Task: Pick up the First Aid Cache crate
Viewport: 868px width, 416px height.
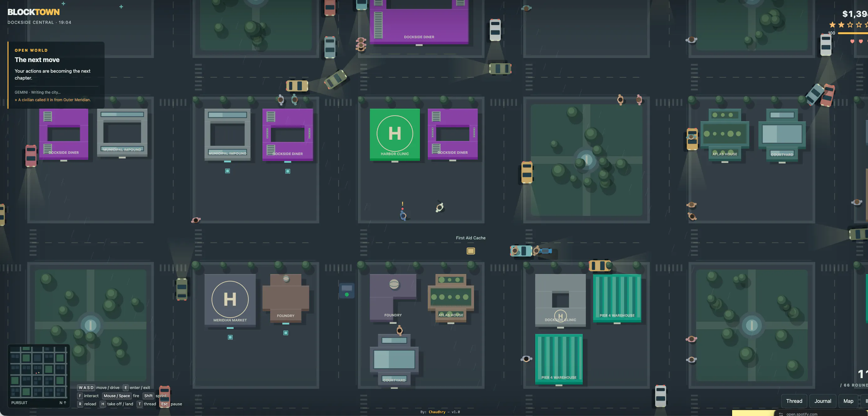Action: [470, 251]
